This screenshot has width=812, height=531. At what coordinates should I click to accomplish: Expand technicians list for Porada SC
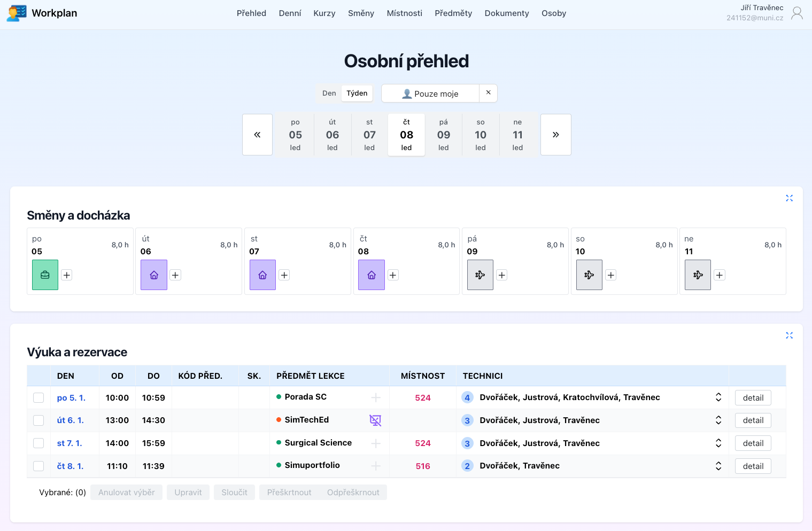pyautogui.click(x=718, y=397)
